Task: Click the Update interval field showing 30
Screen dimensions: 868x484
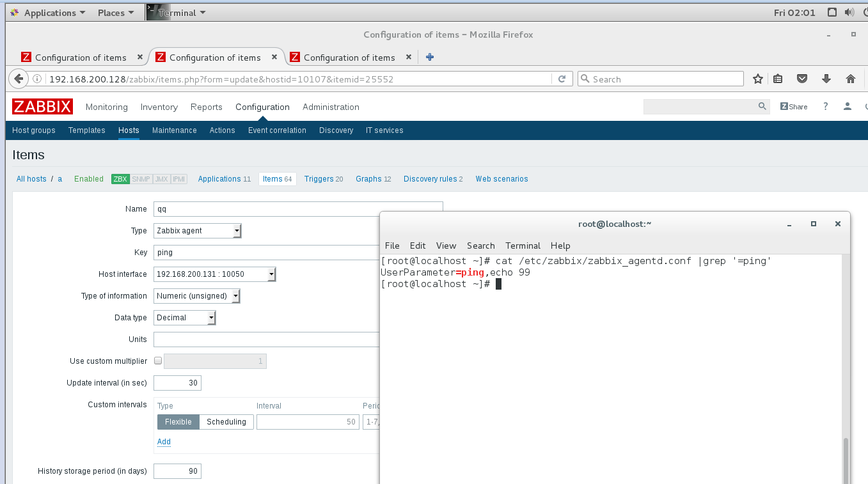Action: 177,383
